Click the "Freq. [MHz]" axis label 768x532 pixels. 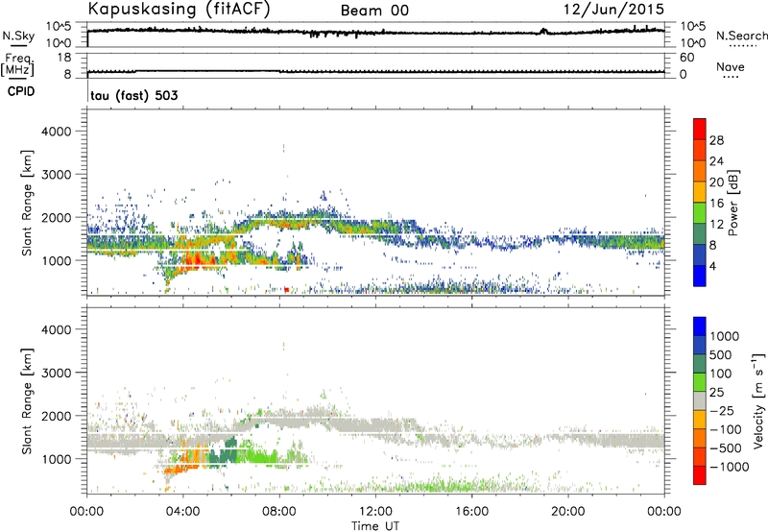click(x=17, y=65)
